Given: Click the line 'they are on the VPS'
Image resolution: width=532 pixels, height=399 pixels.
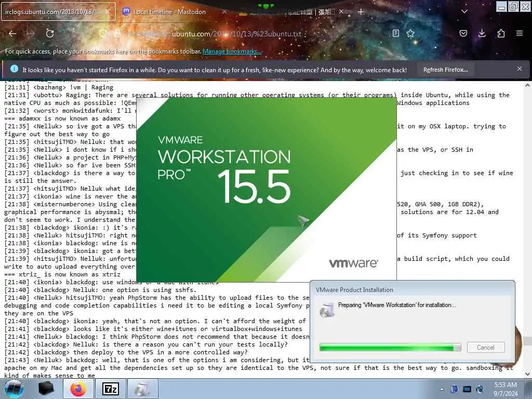Looking at the screenshot, I should click(38, 313).
